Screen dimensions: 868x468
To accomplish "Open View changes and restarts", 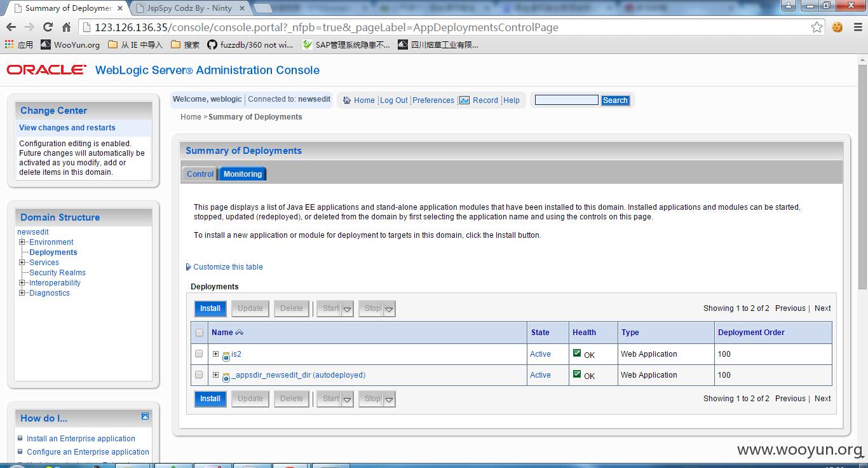I will pos(67,128).
